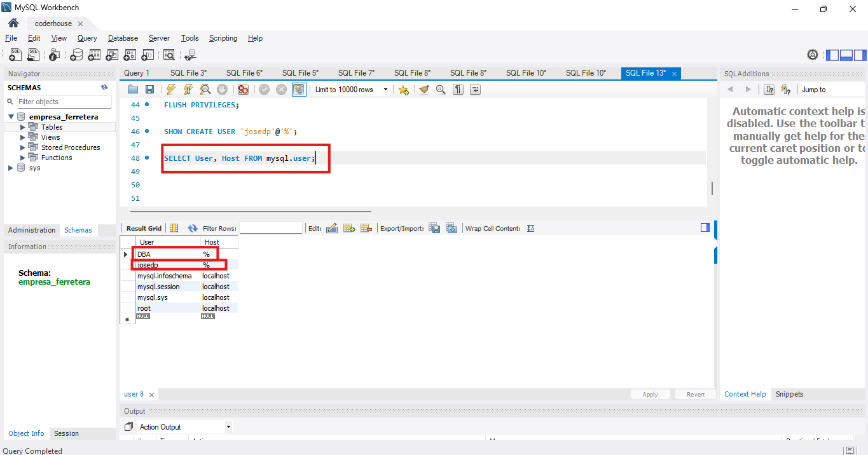Screen dimensions: 868x455
Task: Open Workbench preferences gear icon
Action: [813, 55]
